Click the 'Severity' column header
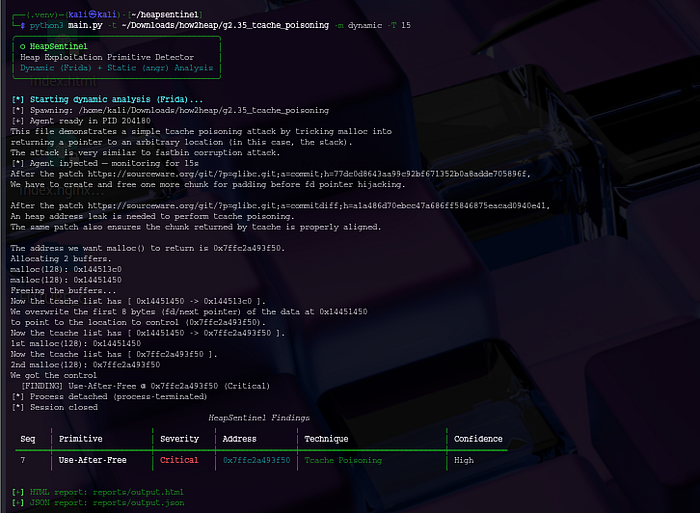Image resolution: width=700 pixels, height=513 pixels. click(x=179, y=439)
